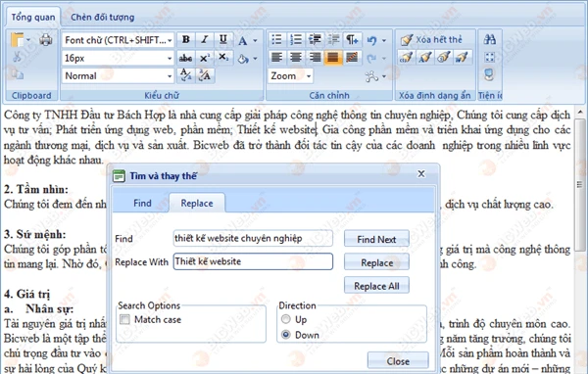Click the Replace With input field

[x=253, y=261]
